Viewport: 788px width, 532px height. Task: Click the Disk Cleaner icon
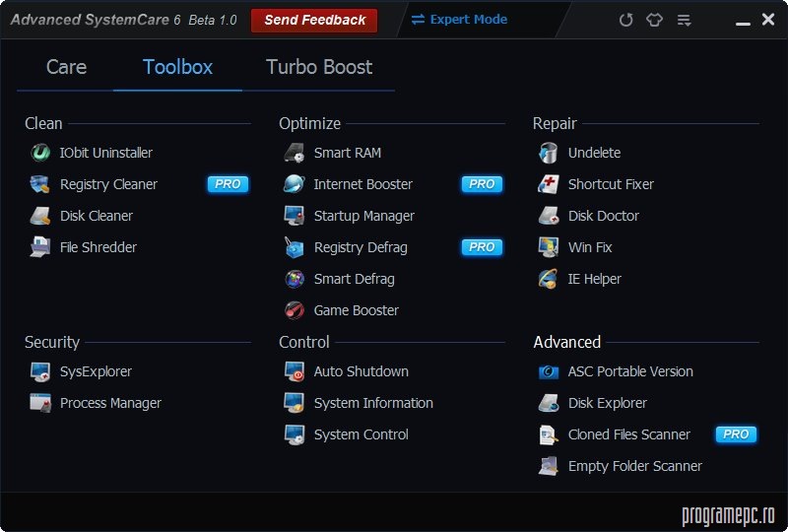(x=39, y=216)
